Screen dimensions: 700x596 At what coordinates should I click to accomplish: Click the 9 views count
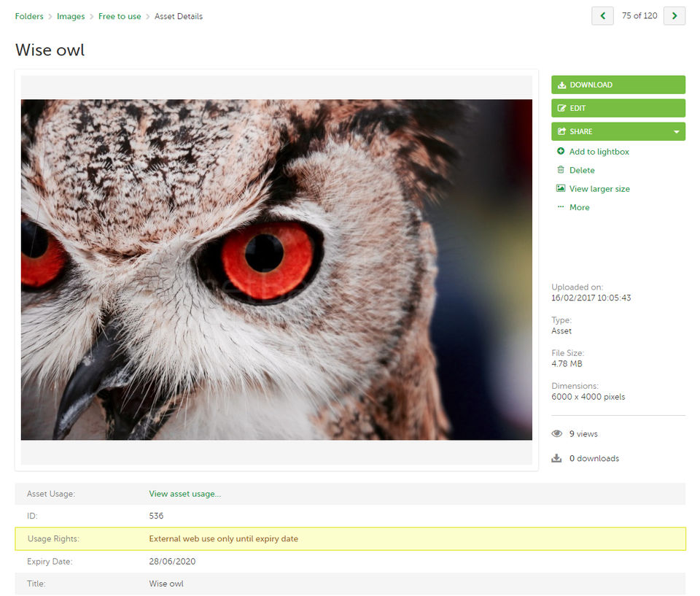click(x=583, y=434)
